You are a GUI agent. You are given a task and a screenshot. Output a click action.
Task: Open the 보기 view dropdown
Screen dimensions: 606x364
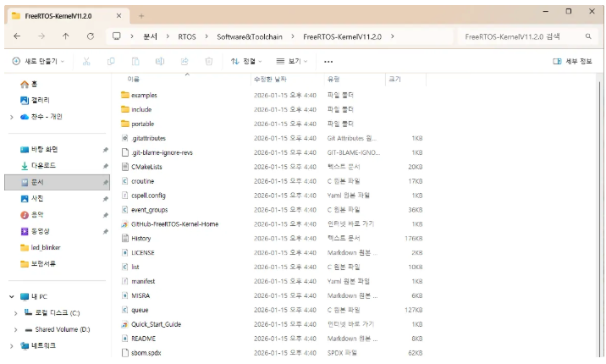[x=292, y=62]
